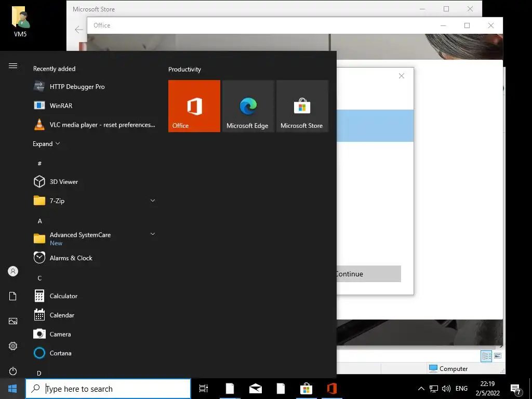Click the first blank file taskbar icon

pyautogui.click(x=230, y=389)
